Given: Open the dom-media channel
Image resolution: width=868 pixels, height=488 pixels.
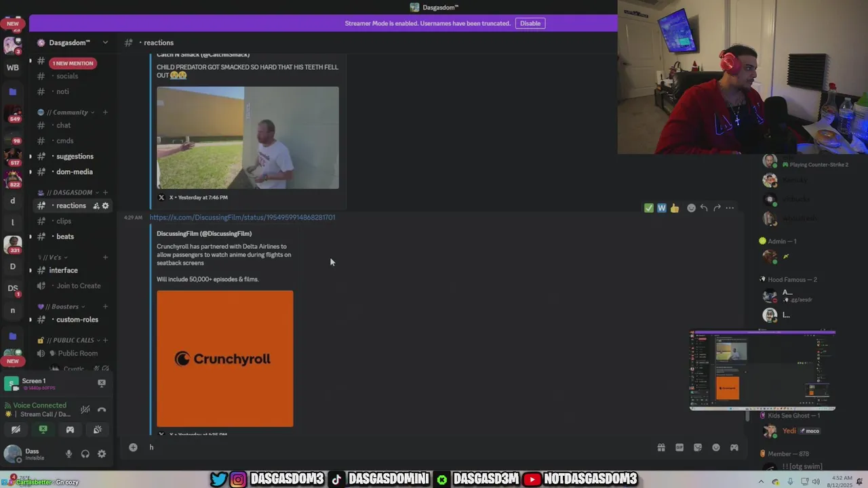Looking at the screenshot, I should click(x=75, y=172).
